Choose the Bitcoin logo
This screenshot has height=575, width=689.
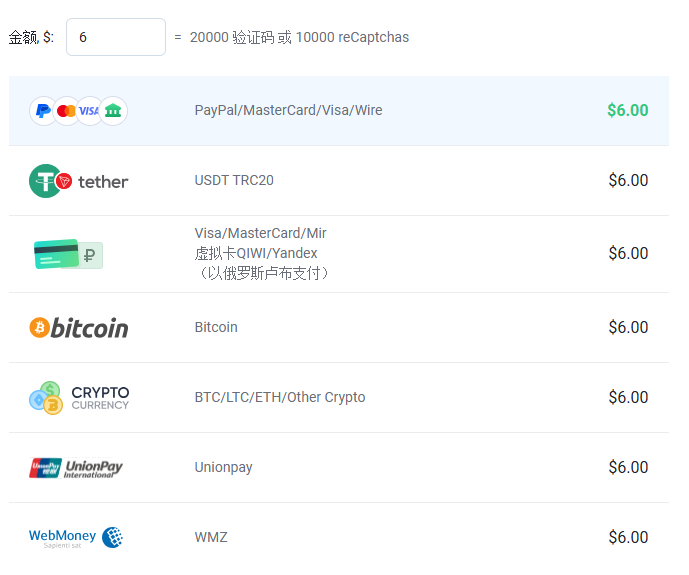coord(78,328)
